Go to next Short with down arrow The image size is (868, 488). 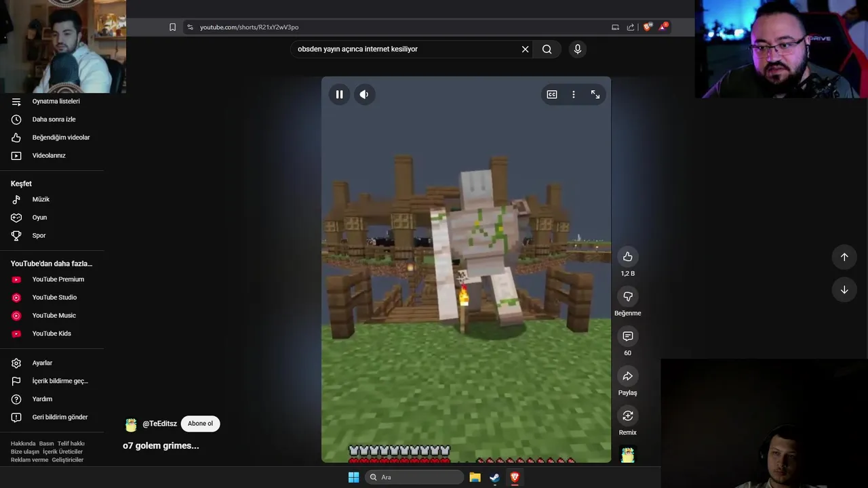pos(844,289)
